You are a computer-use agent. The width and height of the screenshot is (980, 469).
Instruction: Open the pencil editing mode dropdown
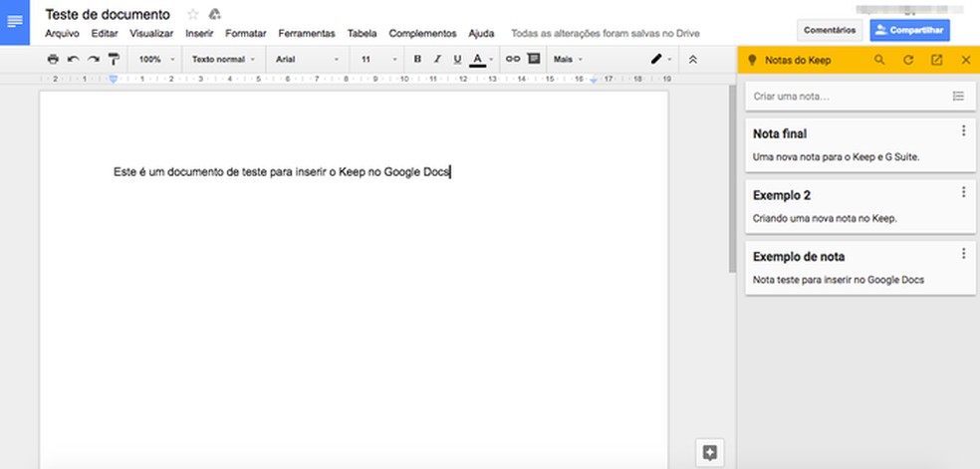[x=660, y=60]
